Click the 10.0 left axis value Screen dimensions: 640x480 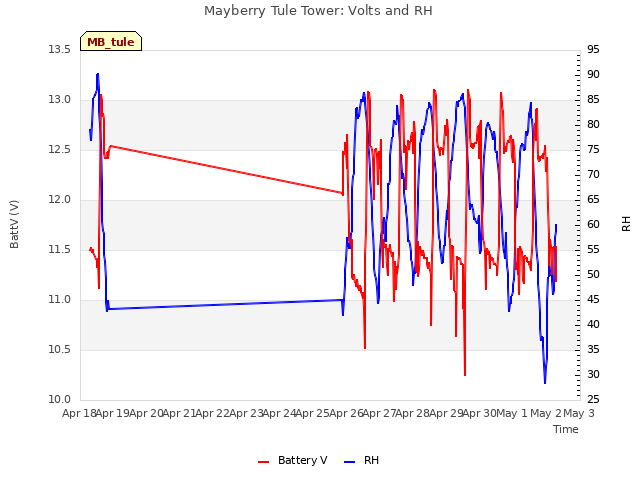pos(60,400)
